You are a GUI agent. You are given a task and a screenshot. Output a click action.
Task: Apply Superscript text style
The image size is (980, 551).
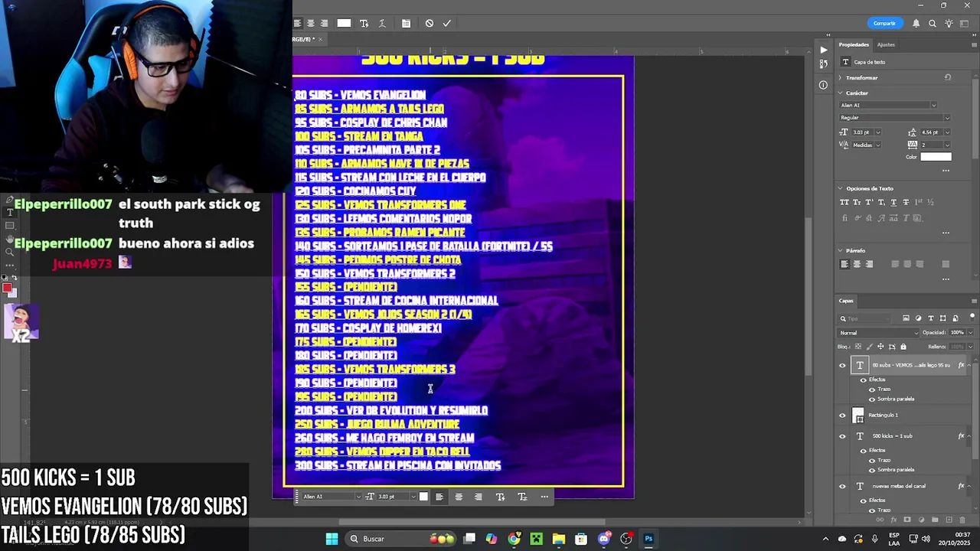coord(869,202)
